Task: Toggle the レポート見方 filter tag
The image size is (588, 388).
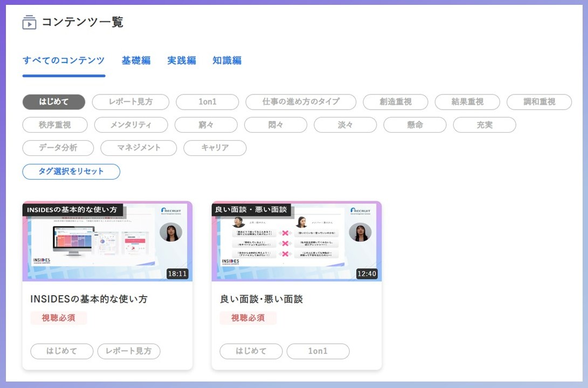Action: tap(130, 102)
